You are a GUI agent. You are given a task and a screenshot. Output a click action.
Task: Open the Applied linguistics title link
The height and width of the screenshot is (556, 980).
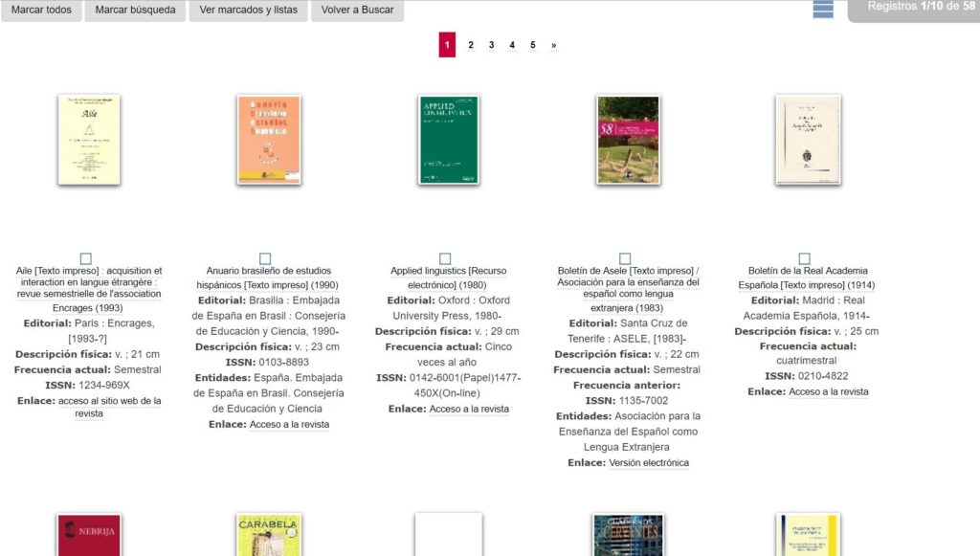pyautogui.click(x=445, y=278)
